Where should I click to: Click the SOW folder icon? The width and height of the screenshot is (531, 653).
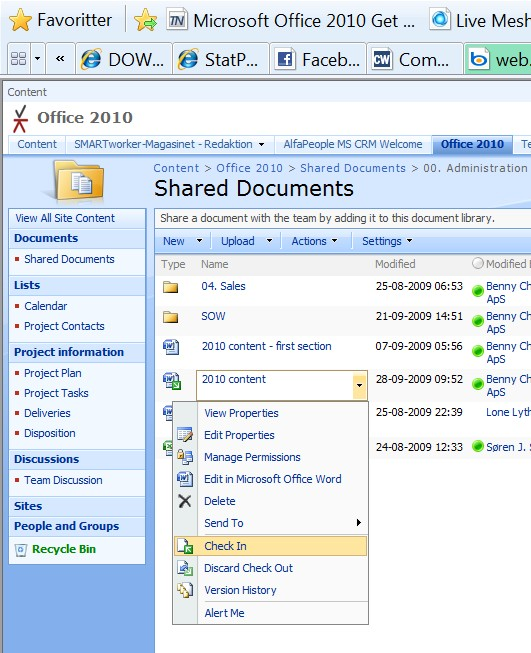(x=170, y=317)
